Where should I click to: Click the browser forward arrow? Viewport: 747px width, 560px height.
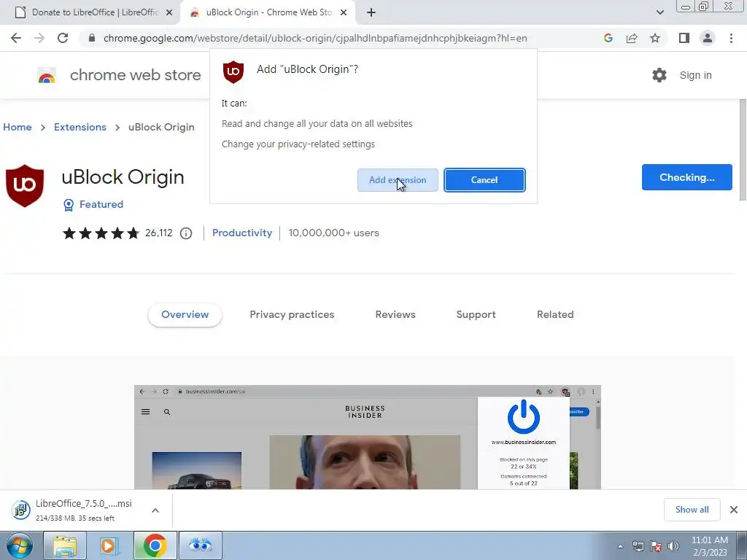click(39, 38)
